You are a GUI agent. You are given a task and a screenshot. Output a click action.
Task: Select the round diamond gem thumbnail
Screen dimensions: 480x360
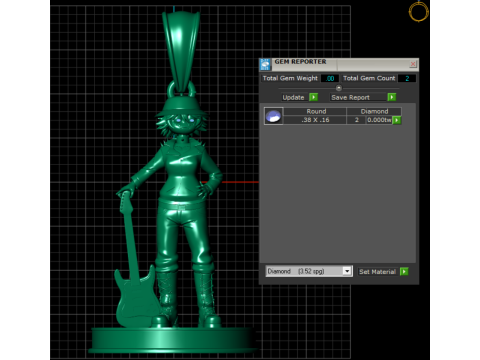pyautogui.click(x=273, y=116)
